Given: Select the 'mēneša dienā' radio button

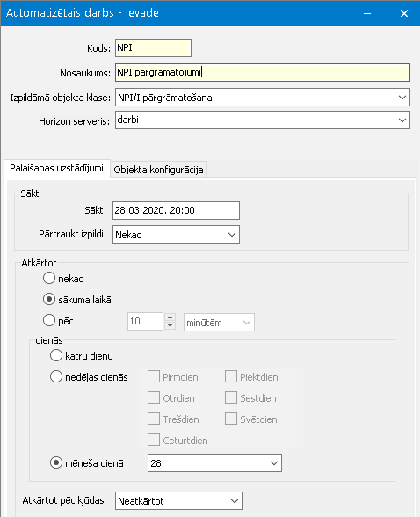Looking at the screenshot, I should click(56, 462).
